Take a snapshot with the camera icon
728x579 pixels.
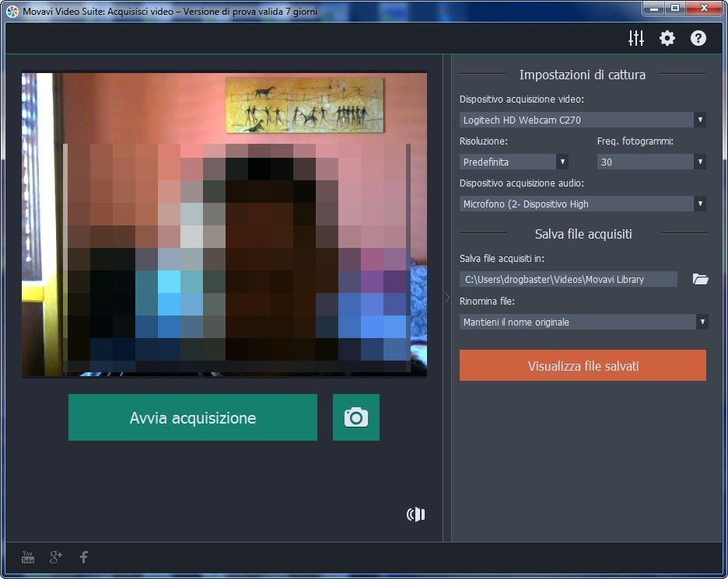click(355, 417)
